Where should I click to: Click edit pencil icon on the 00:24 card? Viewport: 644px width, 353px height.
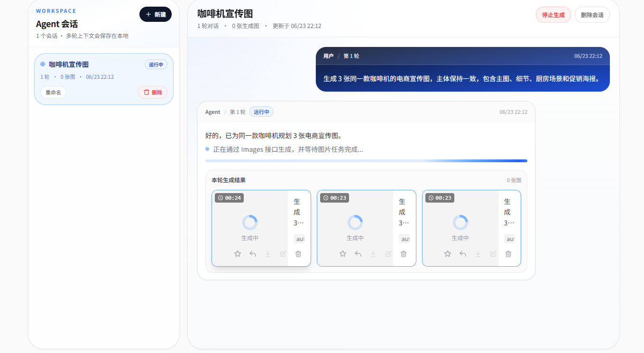click(283, 254)
